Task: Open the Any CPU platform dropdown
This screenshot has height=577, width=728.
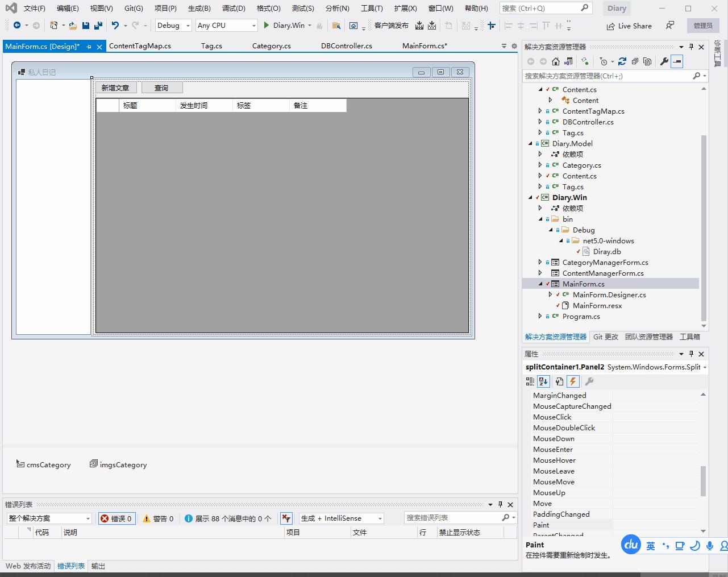Action: coord(226,26)
